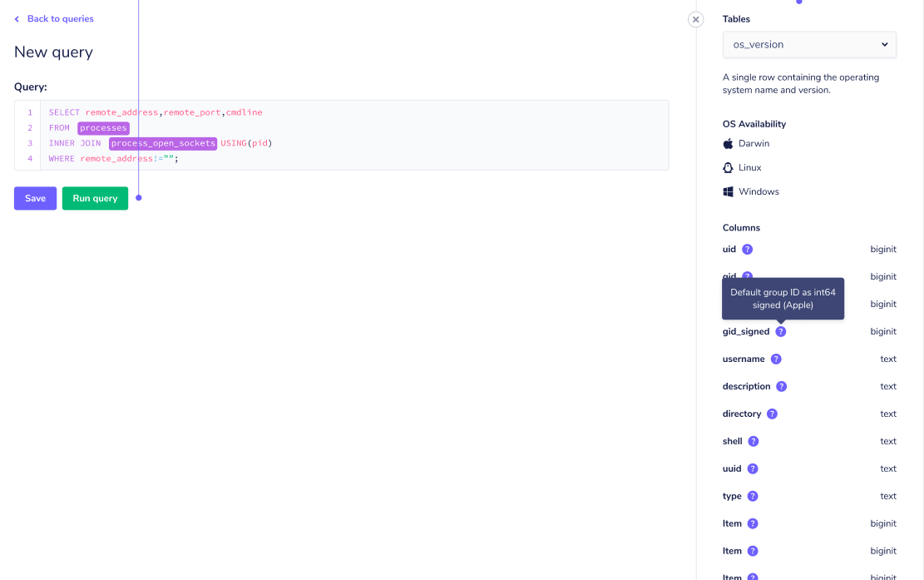Click the directory column help icon
The image size is (924, 580).
[x=772, y=414]
